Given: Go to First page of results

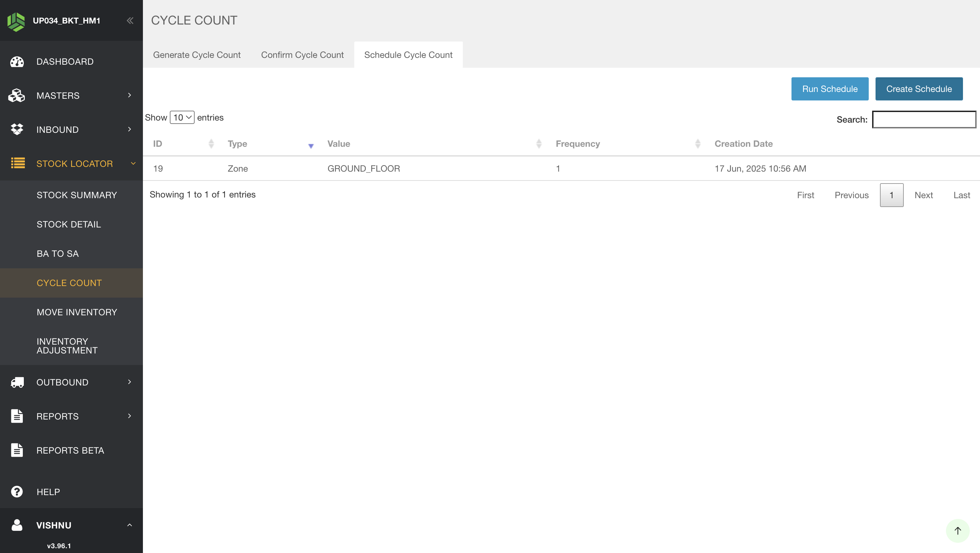Looking at the screenshot, I should pos(805,195).
